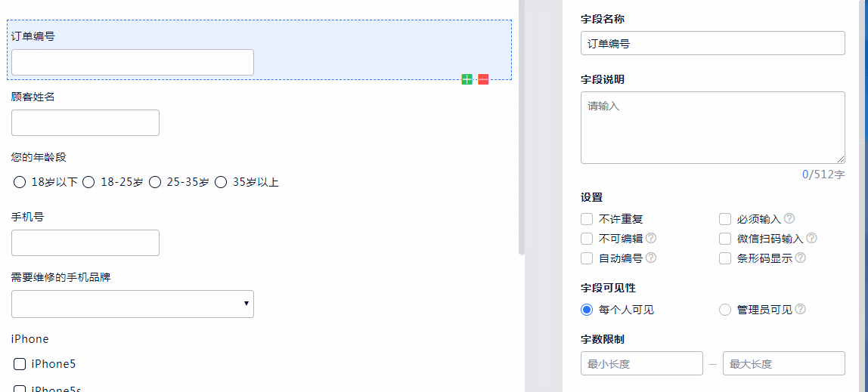Toggle the 自动编号 checkbox
Viewport: 868px width, 392px height.
(x=587, y=258)
